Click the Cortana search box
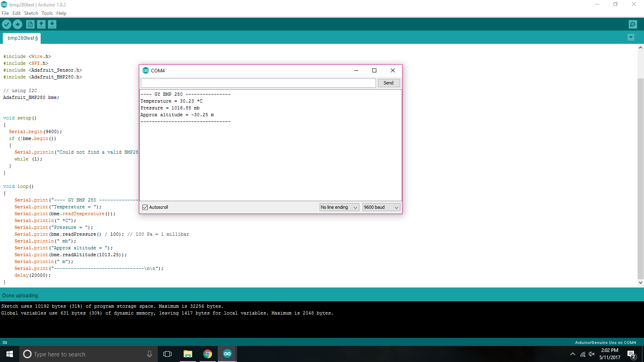 pyautogui.click(x=88, y=354)
